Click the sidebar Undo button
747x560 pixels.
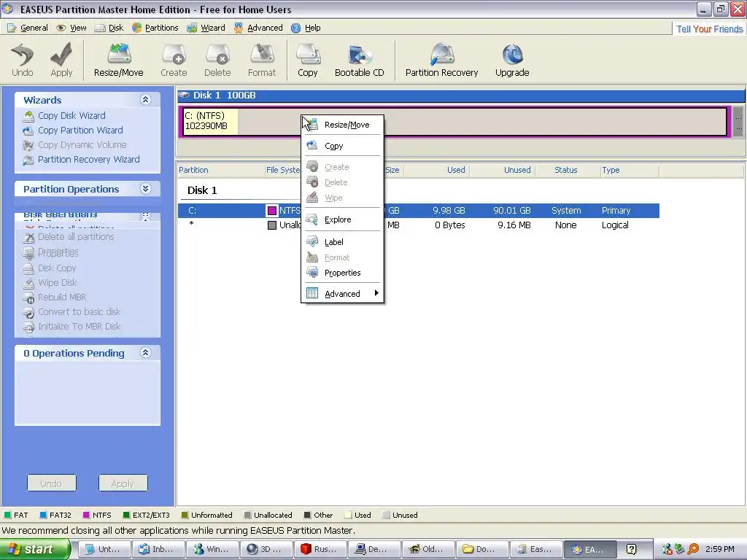tap(52, 483)
